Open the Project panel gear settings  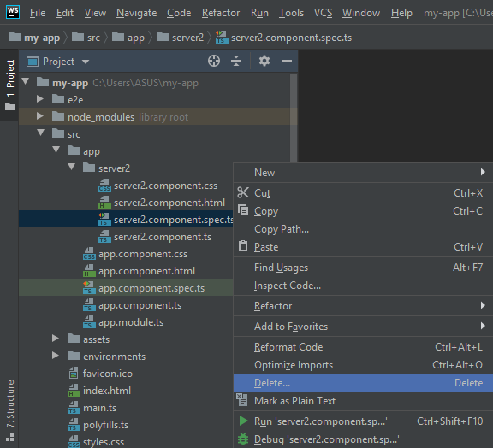tap(264, 61)
